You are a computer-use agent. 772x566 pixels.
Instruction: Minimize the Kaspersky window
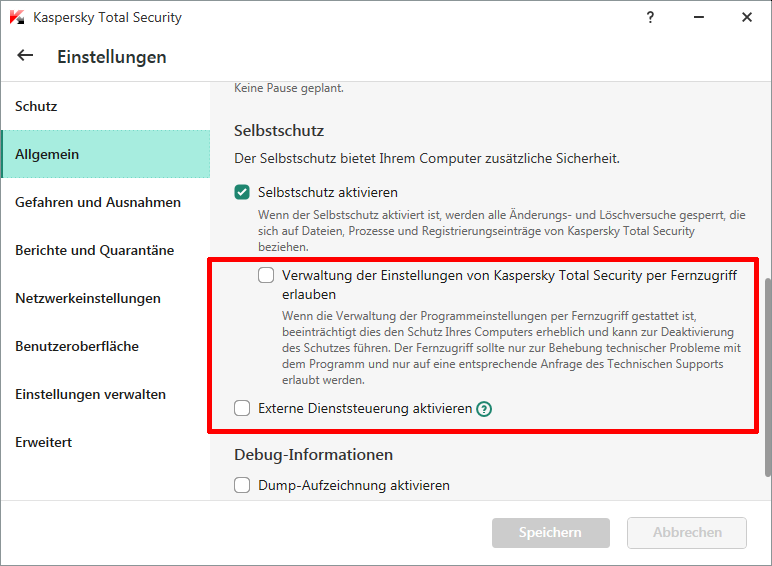pos(698,17)
